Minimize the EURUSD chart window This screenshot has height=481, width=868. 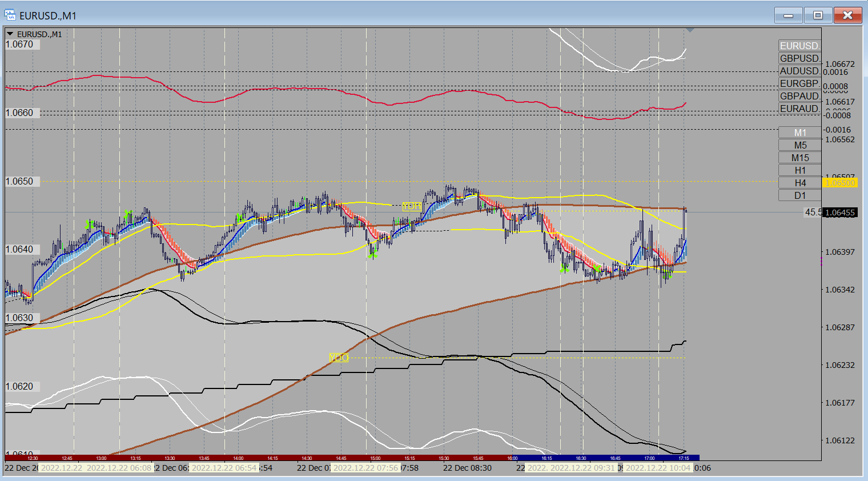point(789,15)
